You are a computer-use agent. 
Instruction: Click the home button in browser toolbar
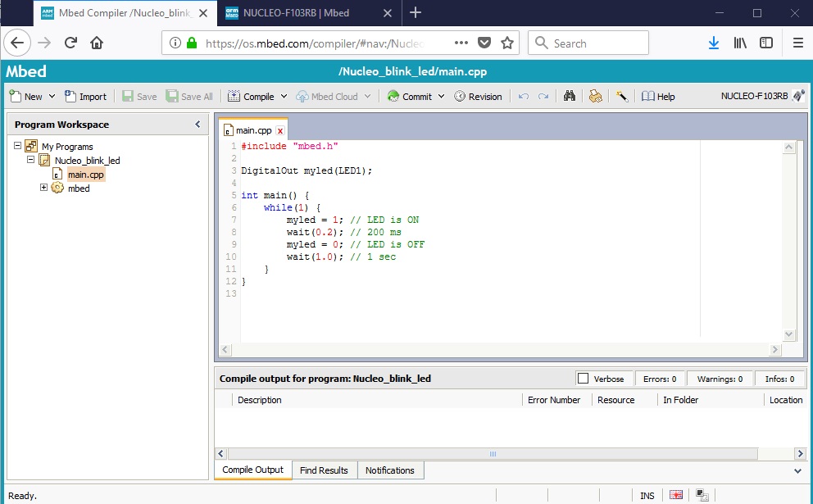click(97, 43)
